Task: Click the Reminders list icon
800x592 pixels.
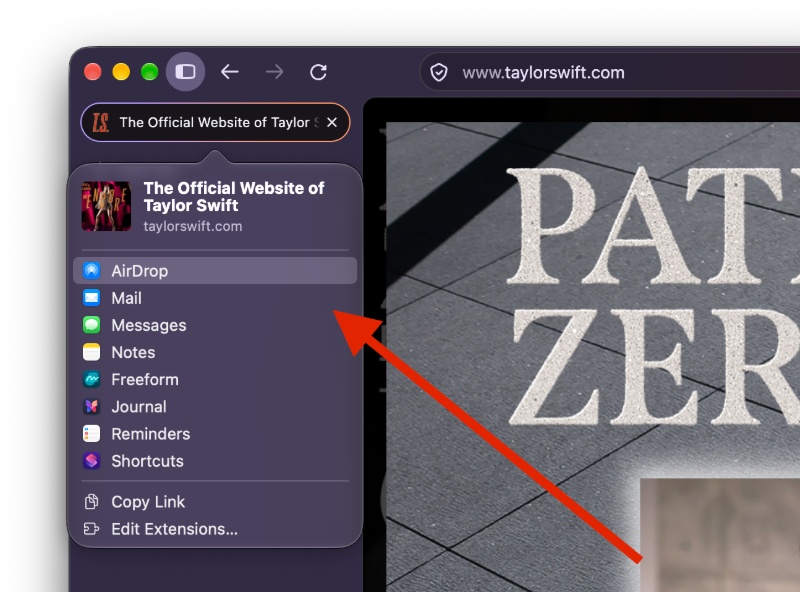Action: (x=92, y=434)
